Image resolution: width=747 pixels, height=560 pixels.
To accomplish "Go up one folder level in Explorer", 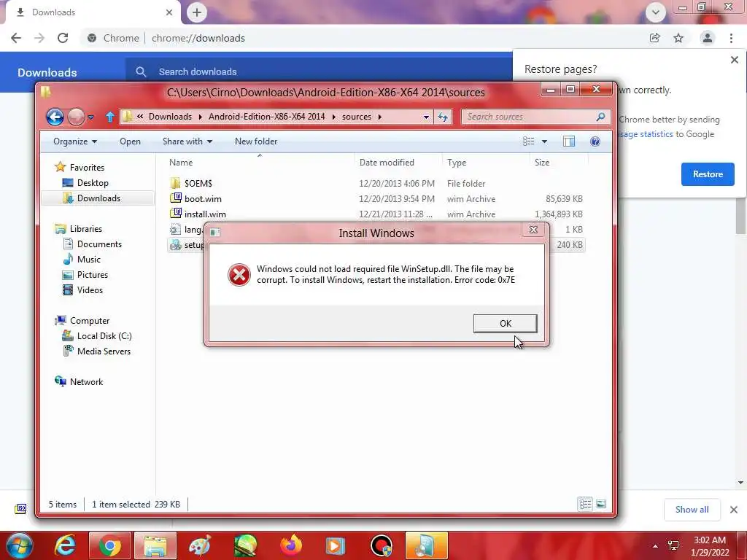I will [109, 117].
